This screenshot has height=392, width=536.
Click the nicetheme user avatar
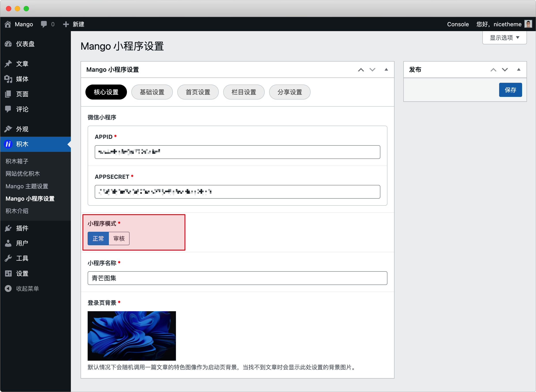[528, 24]
